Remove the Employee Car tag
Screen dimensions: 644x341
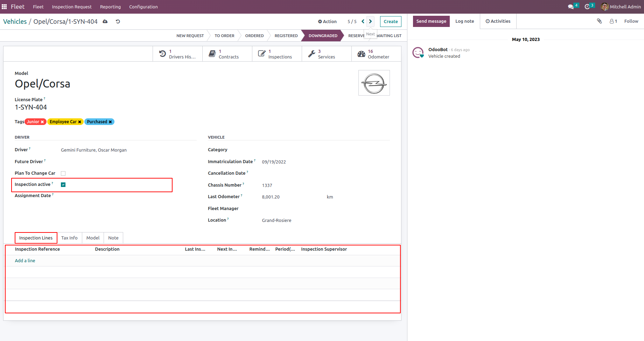[x=79, y=122]
